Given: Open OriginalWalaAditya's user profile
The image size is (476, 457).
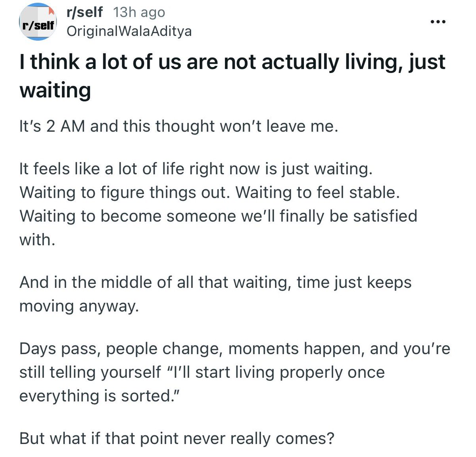Looking at the screenshot, I should pyautogui.click(x=129, y=31).
